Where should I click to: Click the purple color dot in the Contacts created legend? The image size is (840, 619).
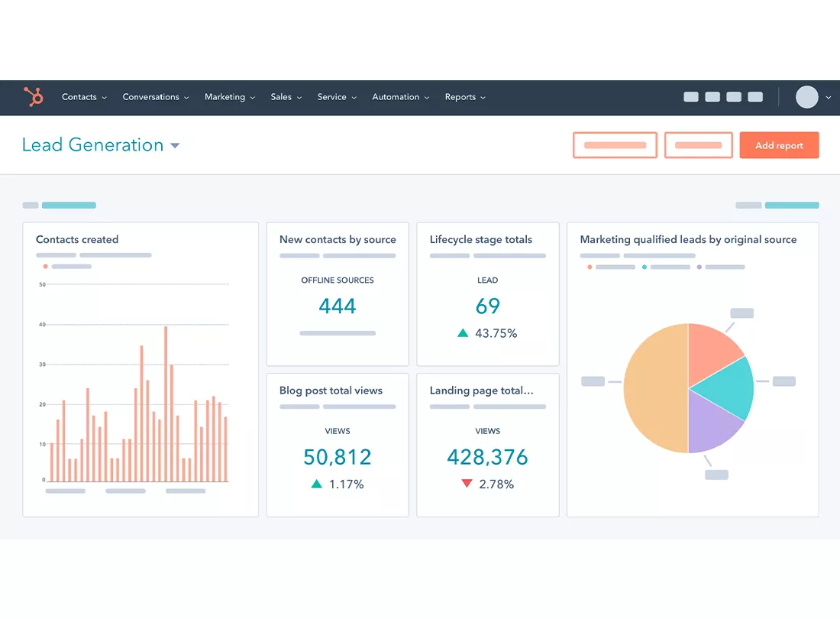tap(46, 266)
